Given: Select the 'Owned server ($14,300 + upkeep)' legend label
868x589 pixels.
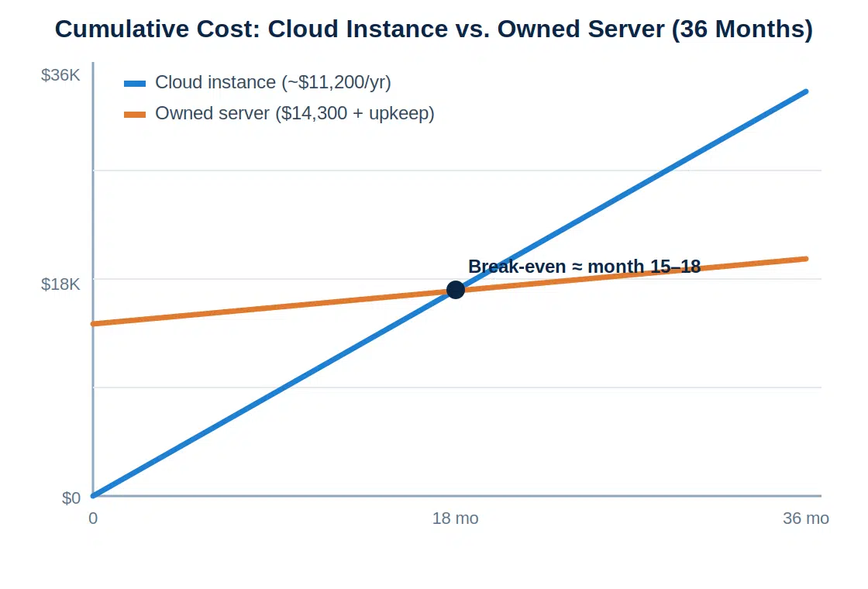Looking at the screenshot, I should [x=294, y=113].
